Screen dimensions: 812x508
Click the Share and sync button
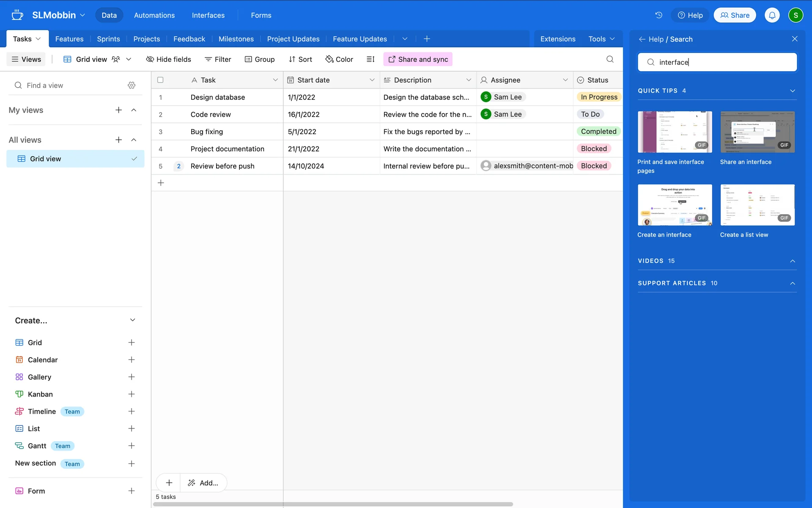coord(418,59)
